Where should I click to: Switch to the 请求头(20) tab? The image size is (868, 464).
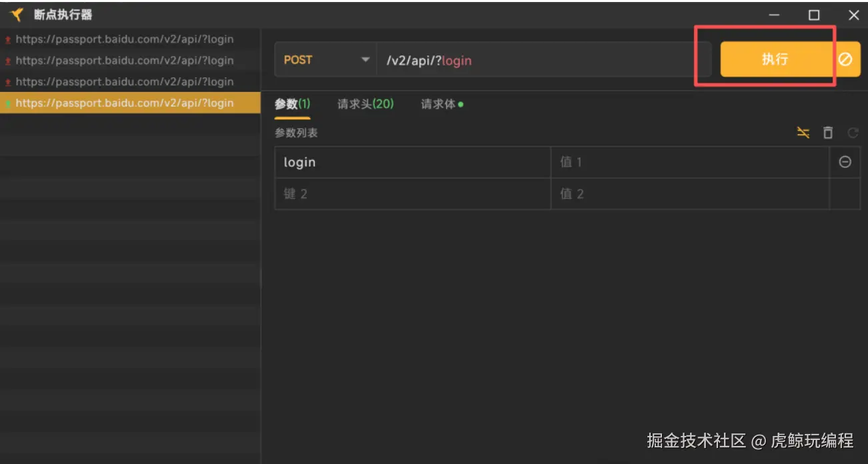(365, 104)
